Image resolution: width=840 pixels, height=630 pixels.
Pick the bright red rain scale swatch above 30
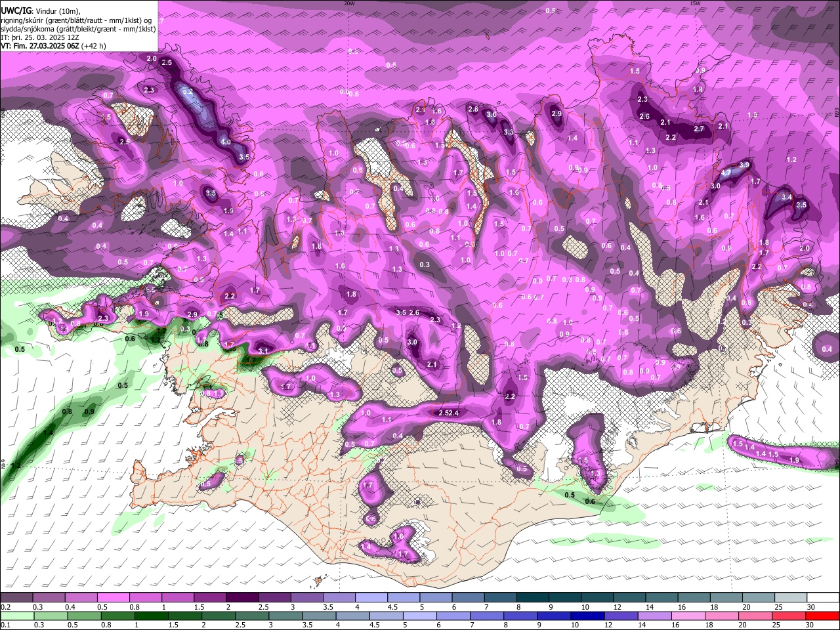click(824, 616)
